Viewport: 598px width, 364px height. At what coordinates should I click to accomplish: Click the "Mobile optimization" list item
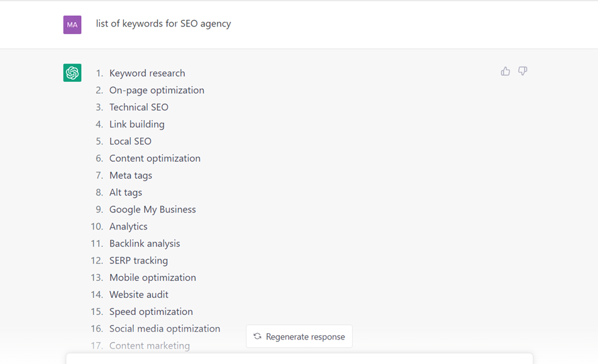click(153, 277)
